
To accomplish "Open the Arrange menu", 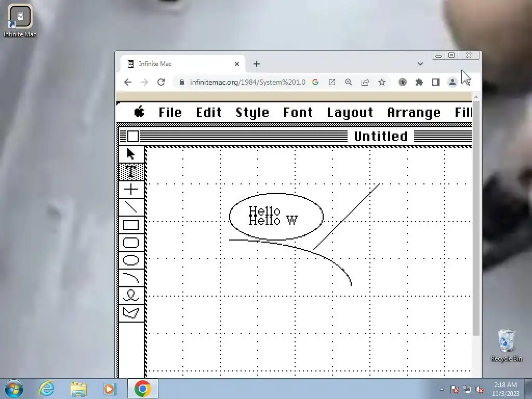I will (x=414, y=113).
